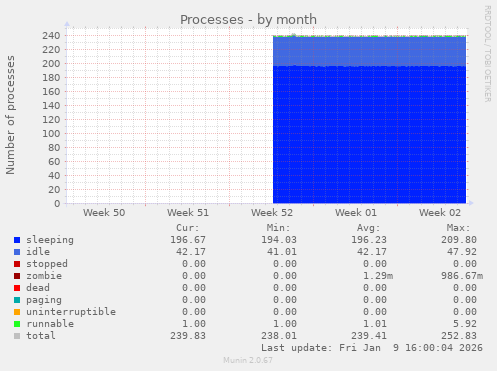Screen dimensions: 497x371
Task: Click the 'Week 51' x-axis label
Action: [188, 213]
